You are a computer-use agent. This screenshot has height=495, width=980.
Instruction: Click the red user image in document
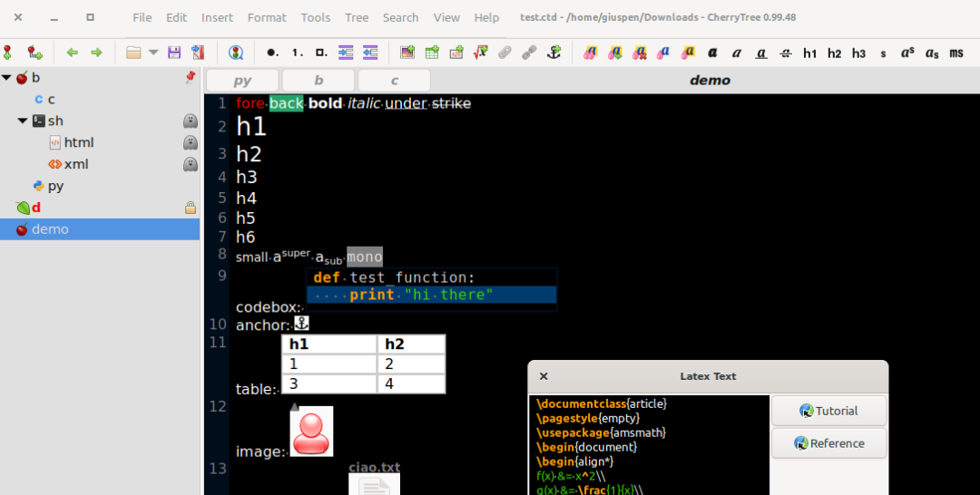pos(311,432)
